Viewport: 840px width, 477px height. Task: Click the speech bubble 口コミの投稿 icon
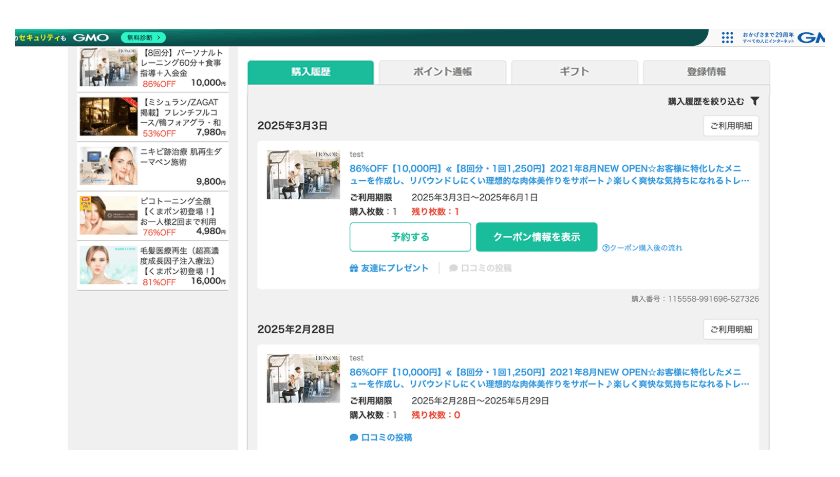point(354,437)
